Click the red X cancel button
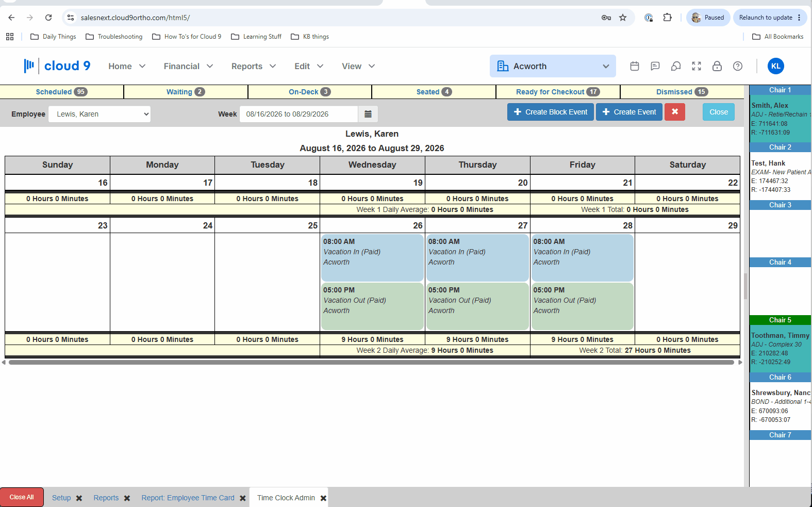This screenshot has height=507, width=812. click(675, 112)
